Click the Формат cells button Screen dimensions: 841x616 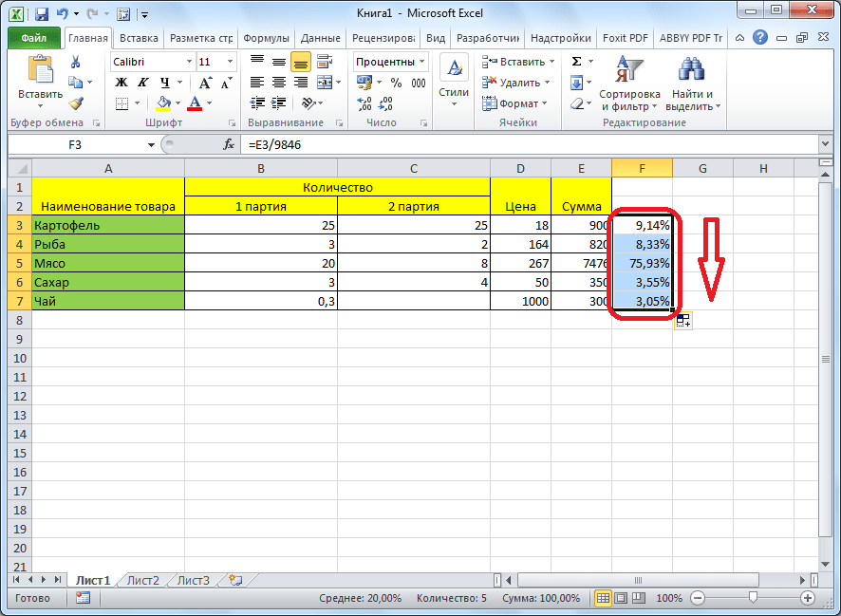[519, 103]
